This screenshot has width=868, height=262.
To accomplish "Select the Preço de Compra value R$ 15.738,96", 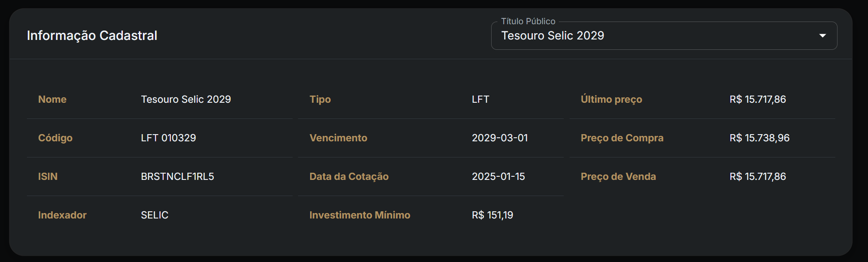I will (759, 138).
